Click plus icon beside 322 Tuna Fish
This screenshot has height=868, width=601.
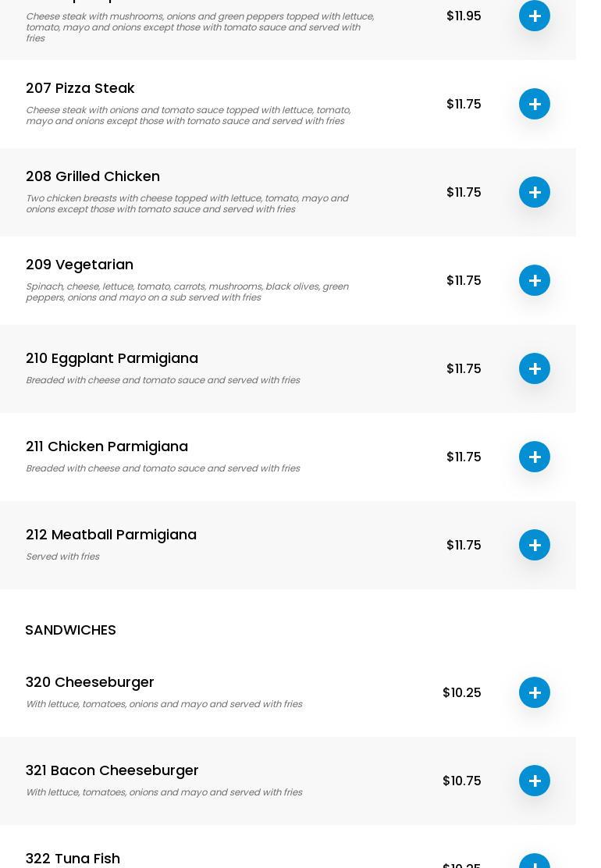click(x=535, y=862)
